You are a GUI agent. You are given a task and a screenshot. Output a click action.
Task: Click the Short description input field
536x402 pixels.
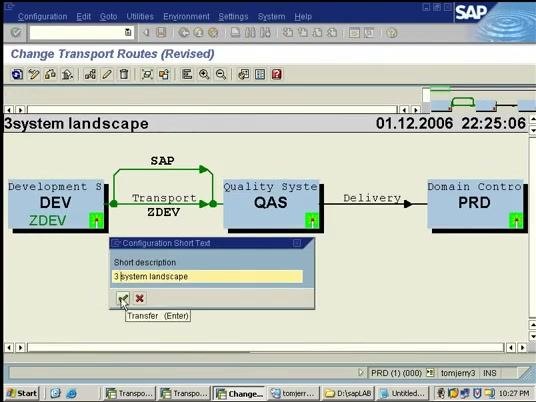point(207,276)
